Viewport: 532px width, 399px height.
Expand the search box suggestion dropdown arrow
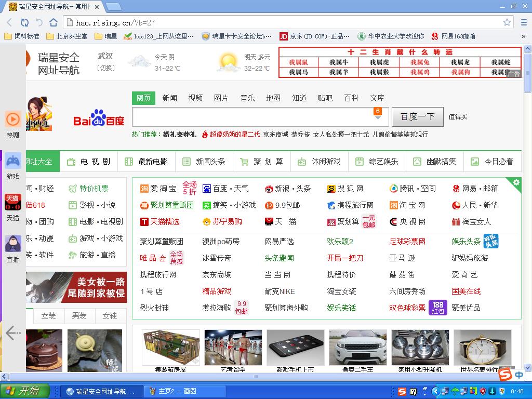(x=378, y=118)
